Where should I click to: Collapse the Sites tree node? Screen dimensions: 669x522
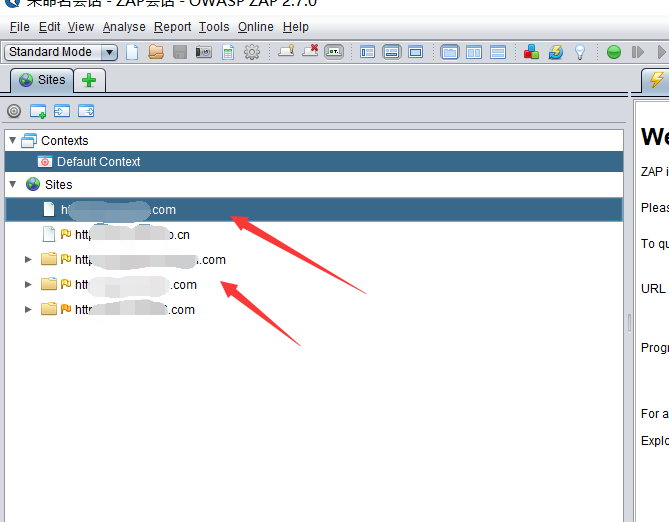13,184
